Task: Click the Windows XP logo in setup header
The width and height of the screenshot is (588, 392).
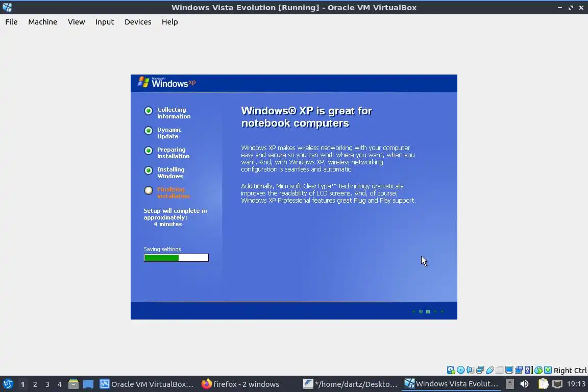Action: 166,83
